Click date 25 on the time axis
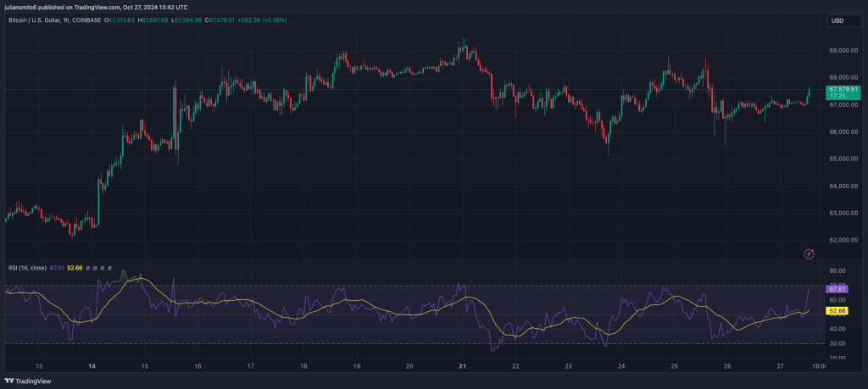Viewport: 868px width, 389px height. point(674,366)
